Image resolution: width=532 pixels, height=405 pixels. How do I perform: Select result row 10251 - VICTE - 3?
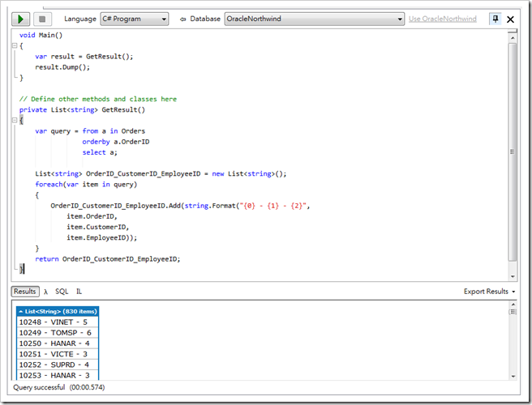58,354
